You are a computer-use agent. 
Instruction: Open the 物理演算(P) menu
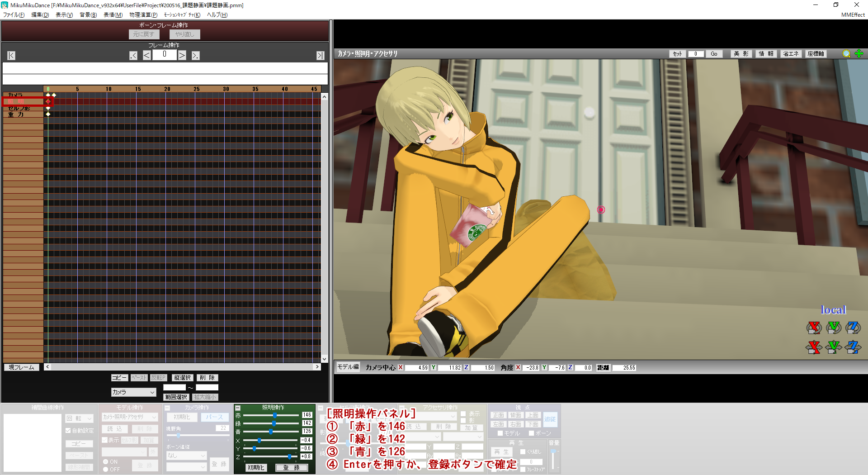(143, 15)
